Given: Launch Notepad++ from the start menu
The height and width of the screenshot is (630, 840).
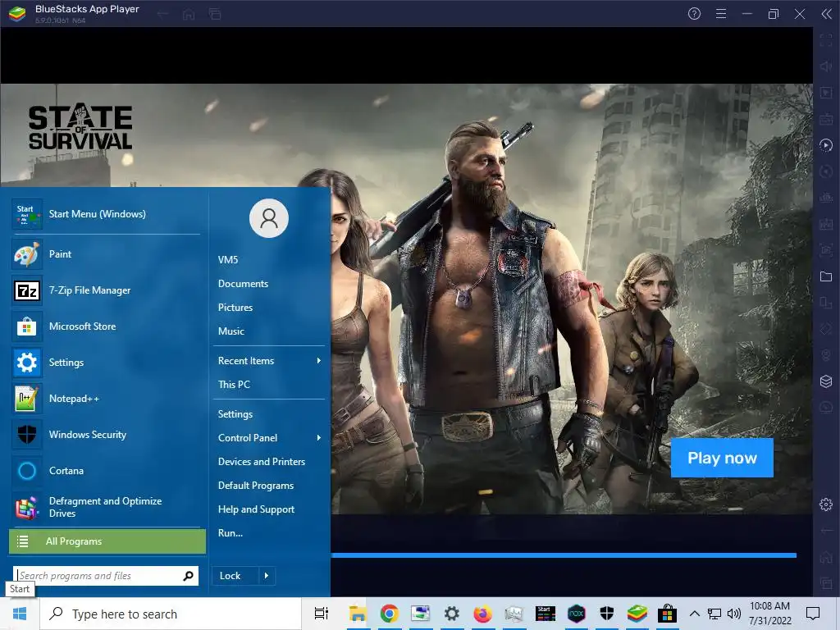Looking at the screenshot, I should click(x=107, y=399).
